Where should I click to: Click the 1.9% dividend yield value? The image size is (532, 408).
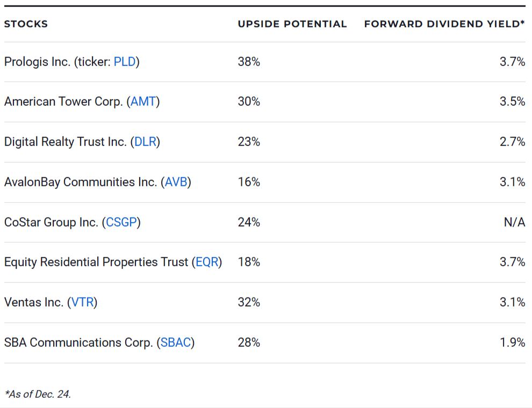coord(513,343)
